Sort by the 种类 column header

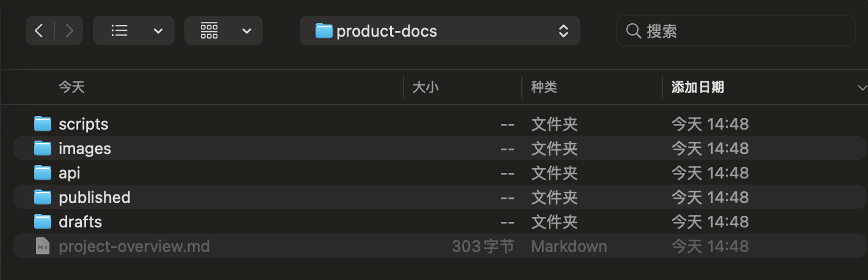point(544,87)
